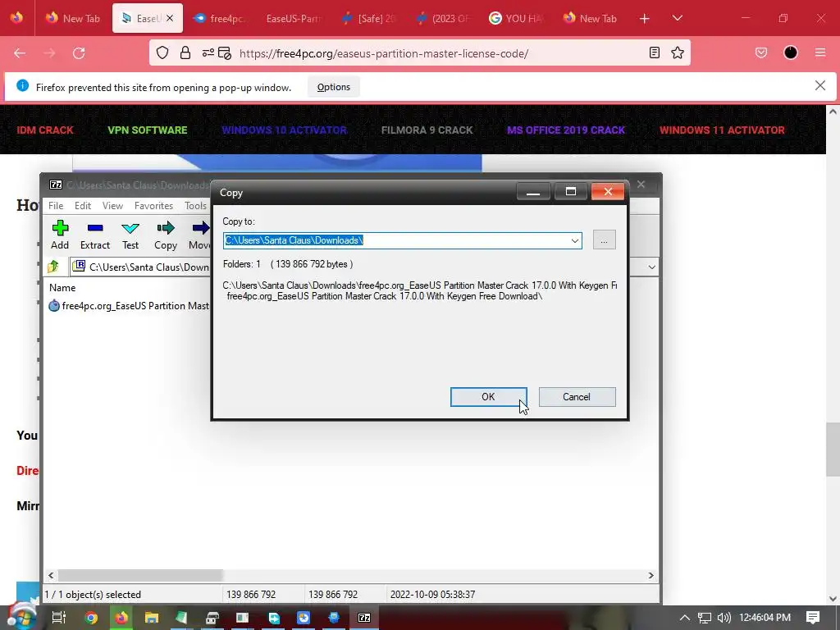Open the View menu in 7-Zip

tap(112, 206)
